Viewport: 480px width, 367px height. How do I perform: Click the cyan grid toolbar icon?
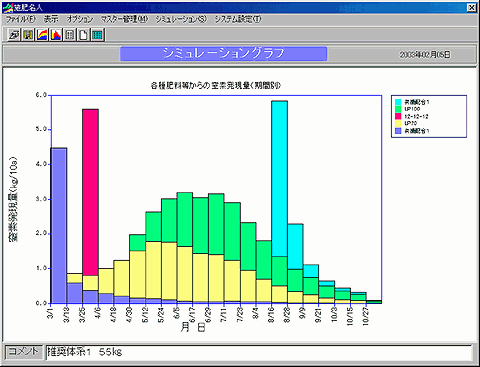[x=97, y=35]
